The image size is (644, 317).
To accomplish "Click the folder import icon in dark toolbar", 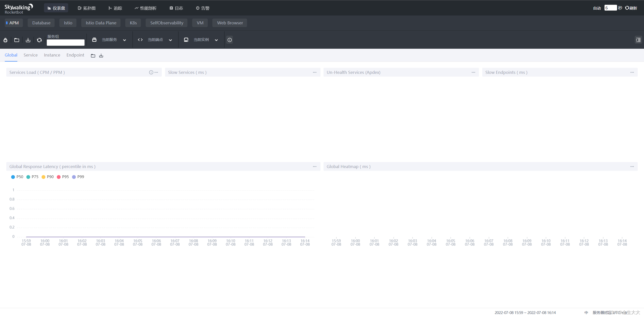I will tap(17, 40).
